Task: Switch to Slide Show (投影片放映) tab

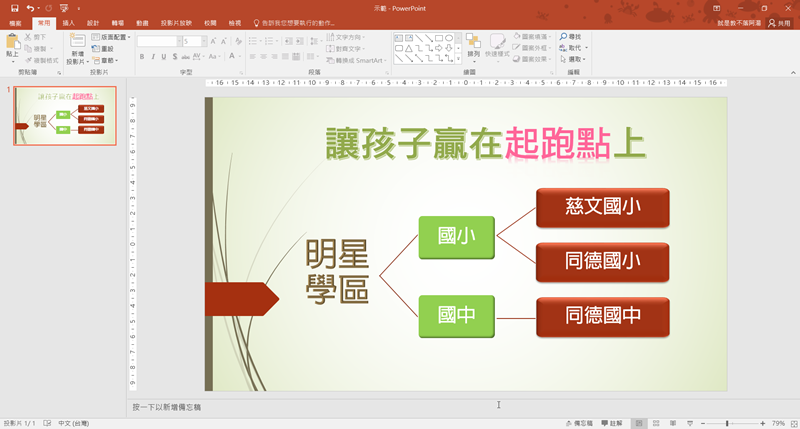Action: coord(176,23)
